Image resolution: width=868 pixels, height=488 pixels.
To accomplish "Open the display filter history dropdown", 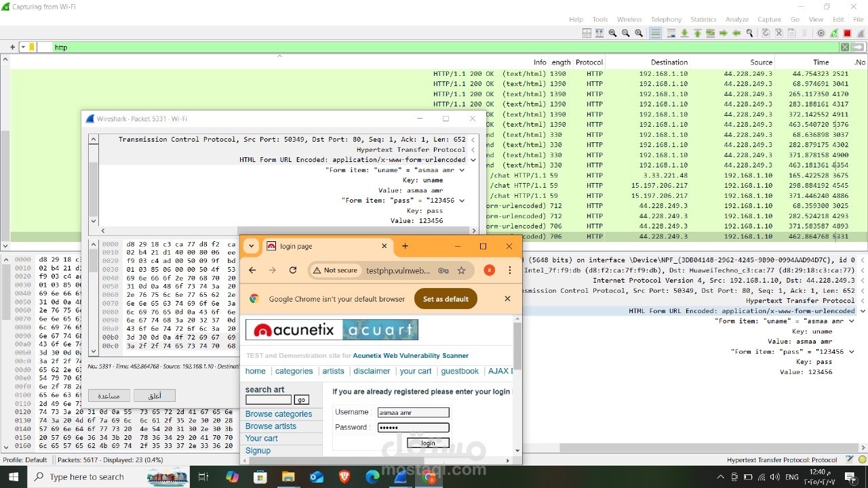I will [22, 47].
